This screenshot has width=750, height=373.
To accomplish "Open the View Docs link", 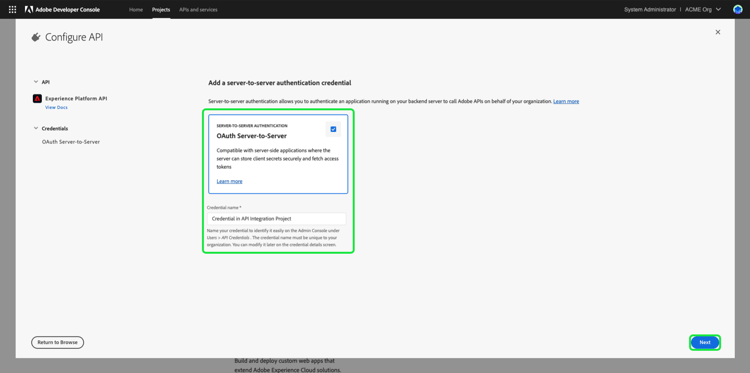I will 56,108.
